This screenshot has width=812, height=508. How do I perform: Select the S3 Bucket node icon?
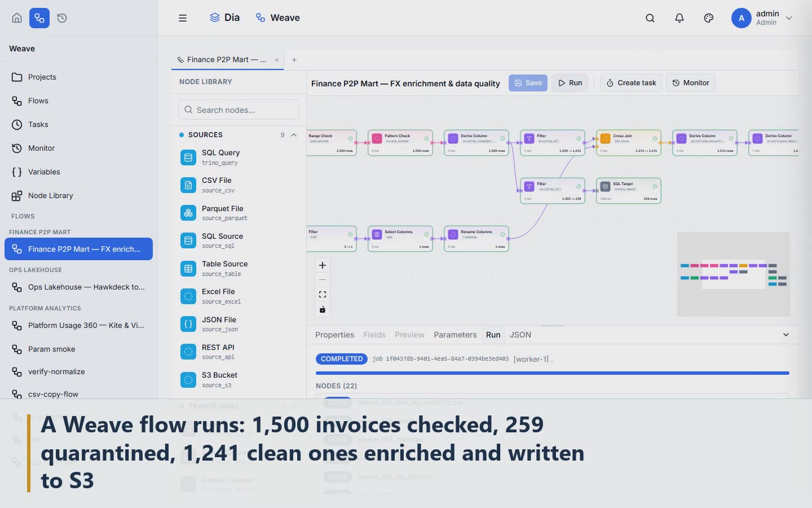(188, 380)
